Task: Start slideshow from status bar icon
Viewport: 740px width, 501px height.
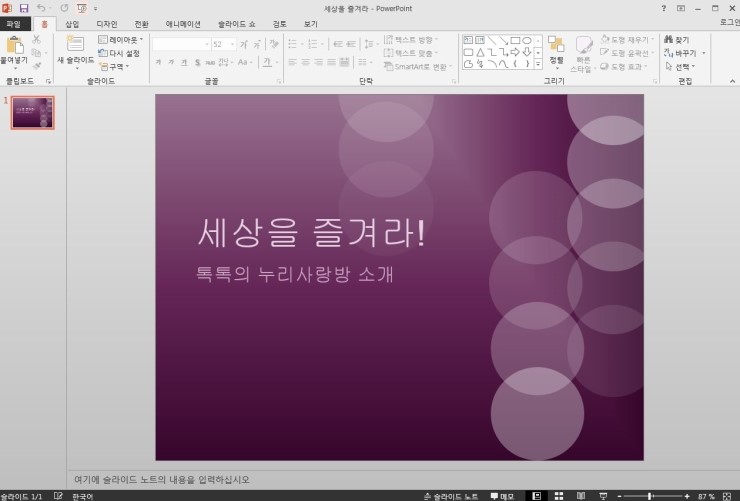Action: [605, 496]
